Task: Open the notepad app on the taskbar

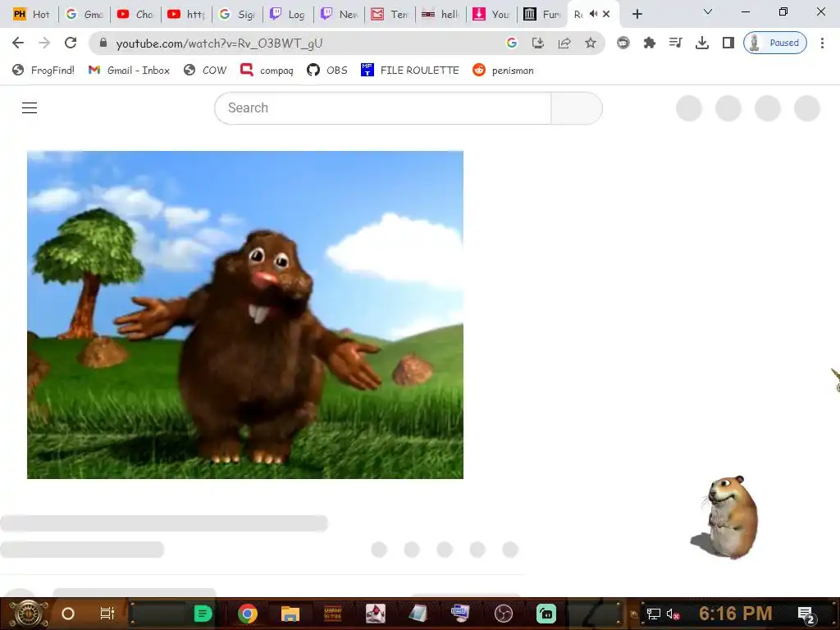Action: 418,614
